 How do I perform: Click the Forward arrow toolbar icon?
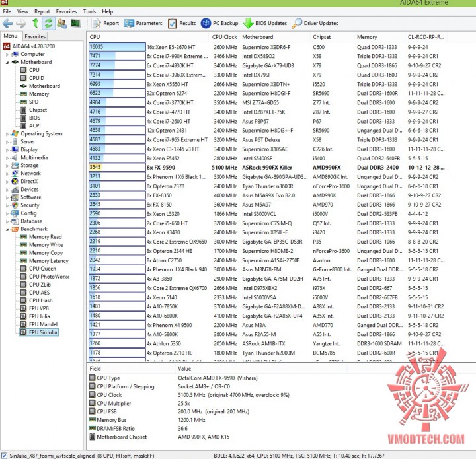(21, 23)
